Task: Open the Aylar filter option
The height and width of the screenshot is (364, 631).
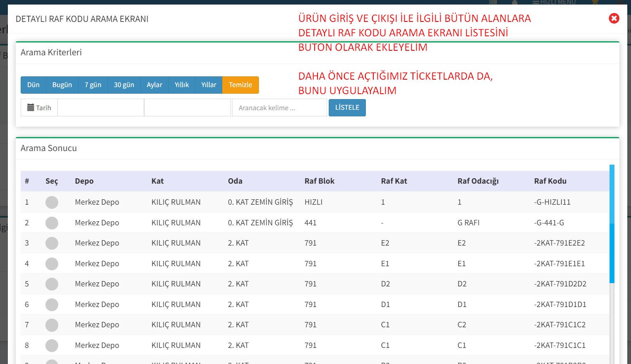Action: (154, 85)
